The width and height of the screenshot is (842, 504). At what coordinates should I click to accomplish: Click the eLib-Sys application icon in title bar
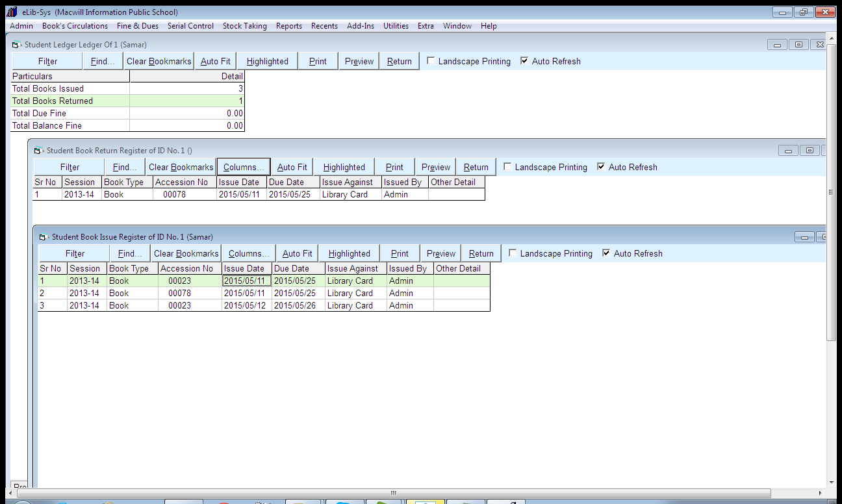coord(12,12)
